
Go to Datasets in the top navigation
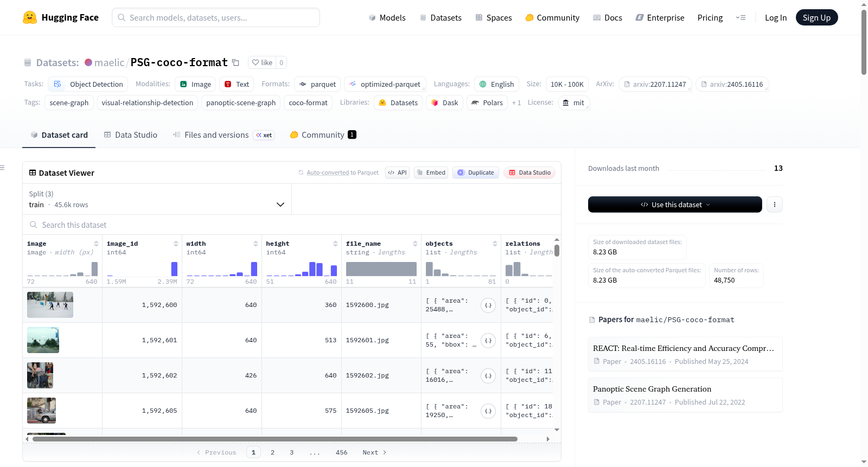[441, 17]
